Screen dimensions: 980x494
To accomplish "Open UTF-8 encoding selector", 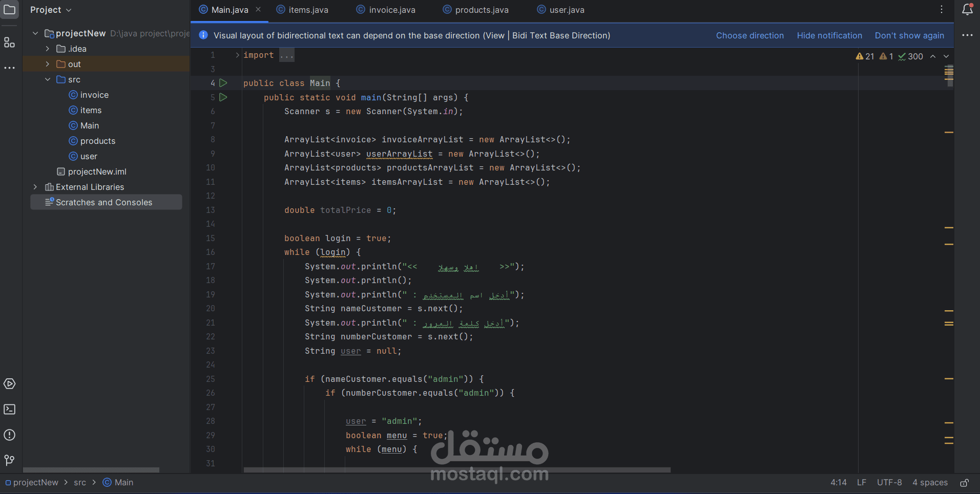I will [889, 483].
